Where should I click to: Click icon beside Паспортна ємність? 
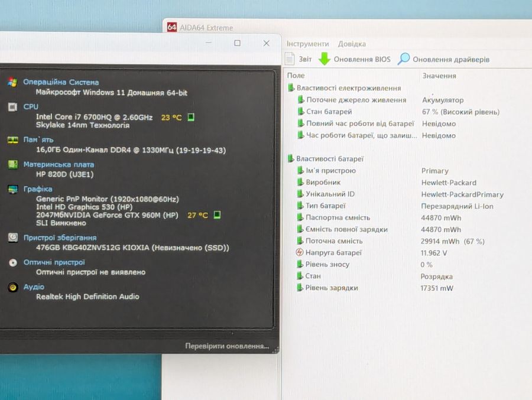click(x=300, y=217)
